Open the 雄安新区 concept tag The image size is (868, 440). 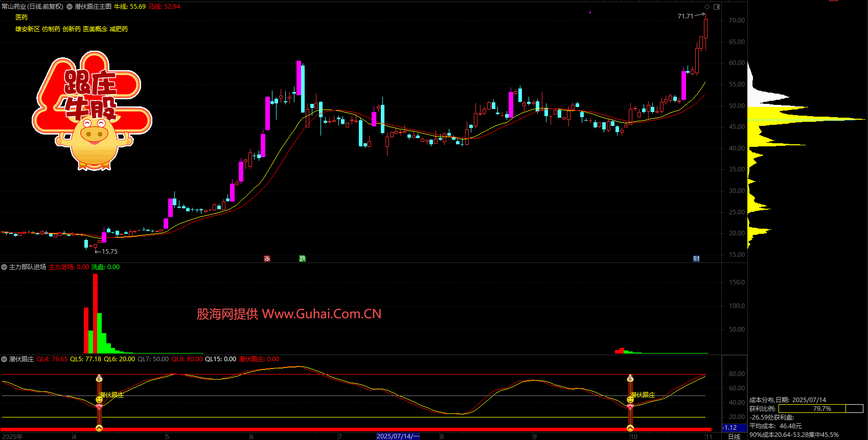click(27, 29)
